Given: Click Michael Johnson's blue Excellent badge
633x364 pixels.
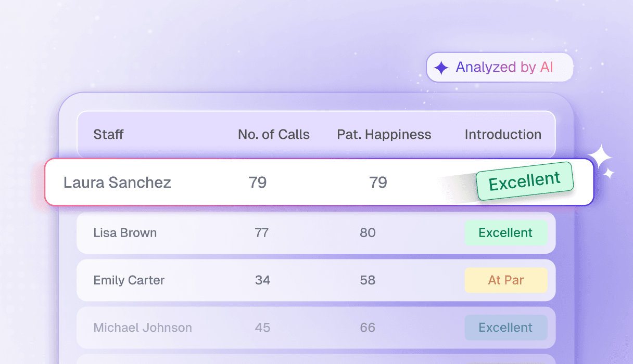Looking at the screenshot, I should 505,328.
